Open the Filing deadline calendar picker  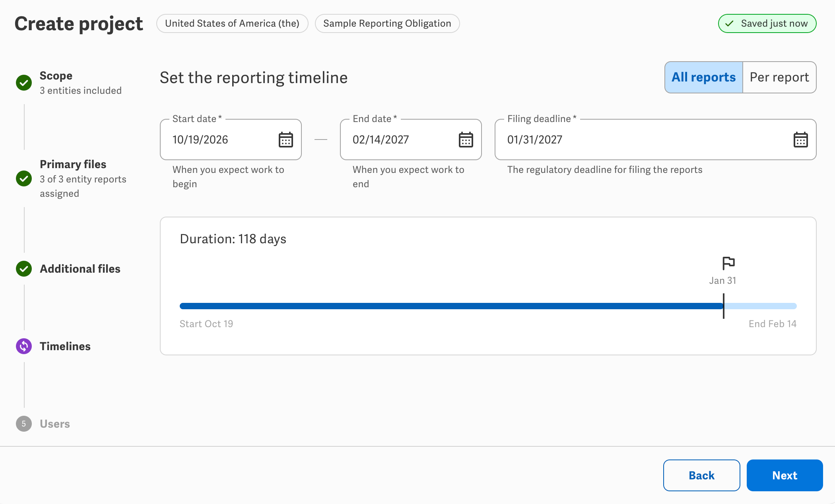tap(800, 140)
